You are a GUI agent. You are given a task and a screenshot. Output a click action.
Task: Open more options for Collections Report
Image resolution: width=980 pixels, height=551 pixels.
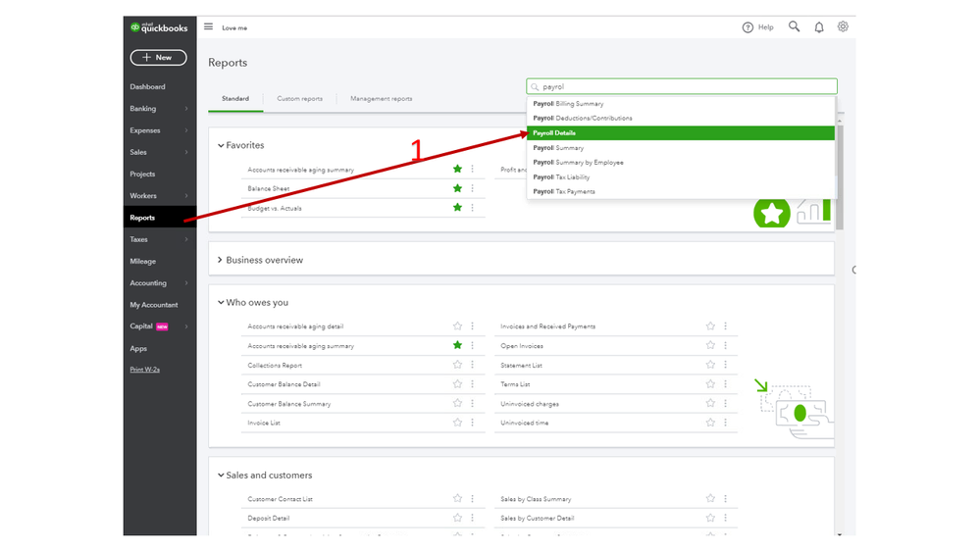pyautogui.click(x=473, y=365)
